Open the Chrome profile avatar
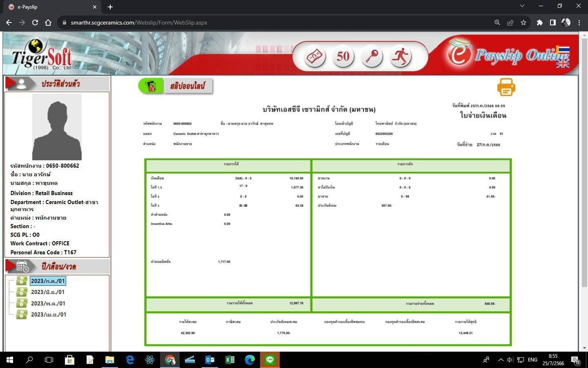588x368 pixels. click(x=566, y=22)
